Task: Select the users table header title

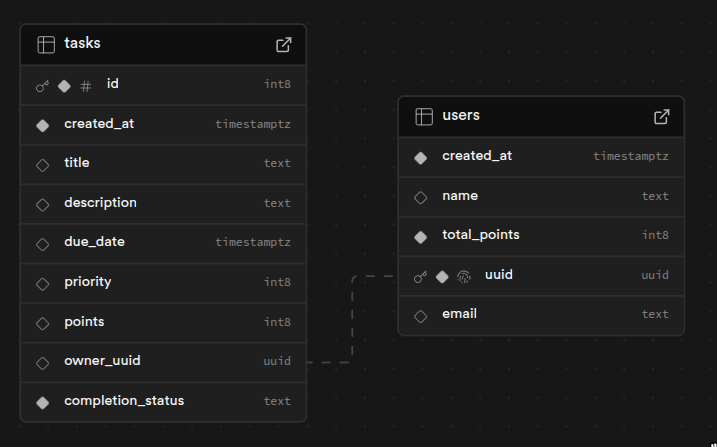Action: (x=461, y=115)
